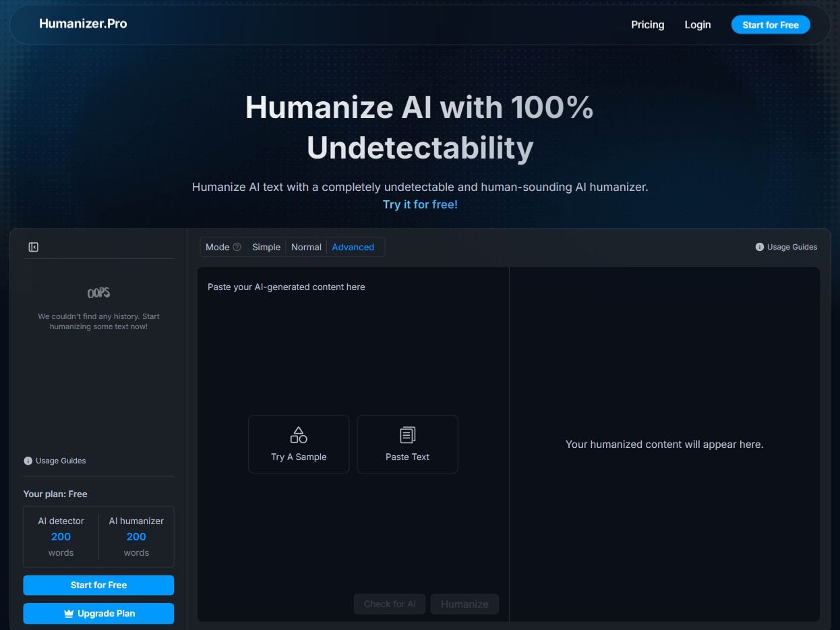
Task: Open the Try it for free link
Action: click(x=420, y=204)
